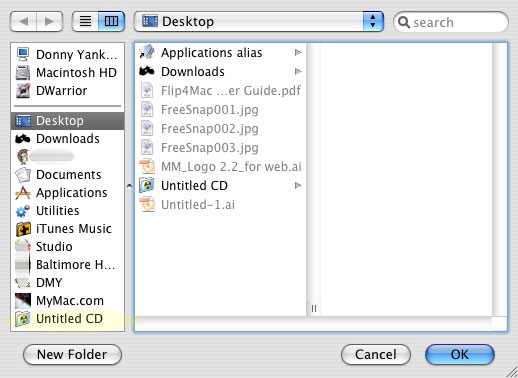Viewport: 518px width, 378px height.
Task: Select Applications icon in sidebar
Action: pyautogui.click(x=23, y=193)
